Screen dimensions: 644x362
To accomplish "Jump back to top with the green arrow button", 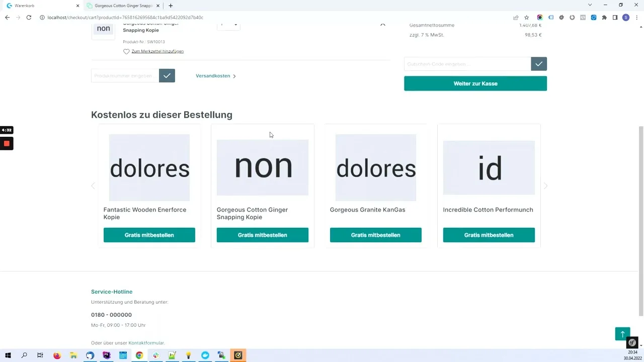I will pyautogui.click(x=622, y=334).
